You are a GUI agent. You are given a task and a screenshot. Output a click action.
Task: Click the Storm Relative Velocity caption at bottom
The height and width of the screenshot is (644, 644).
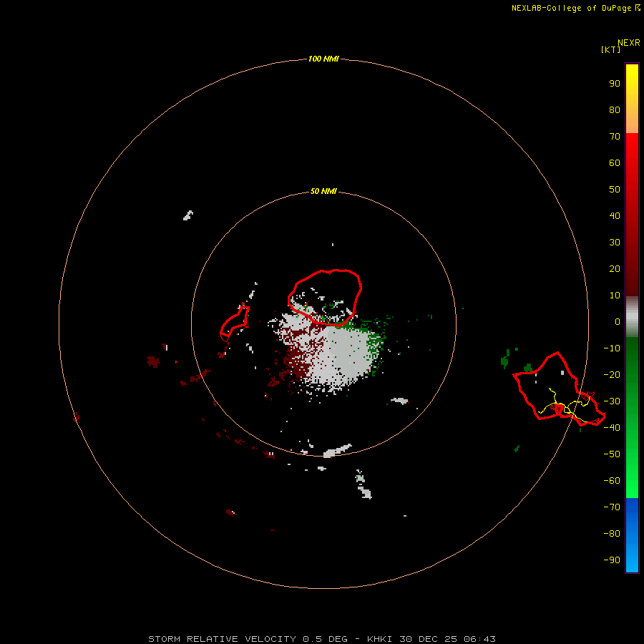322,639
